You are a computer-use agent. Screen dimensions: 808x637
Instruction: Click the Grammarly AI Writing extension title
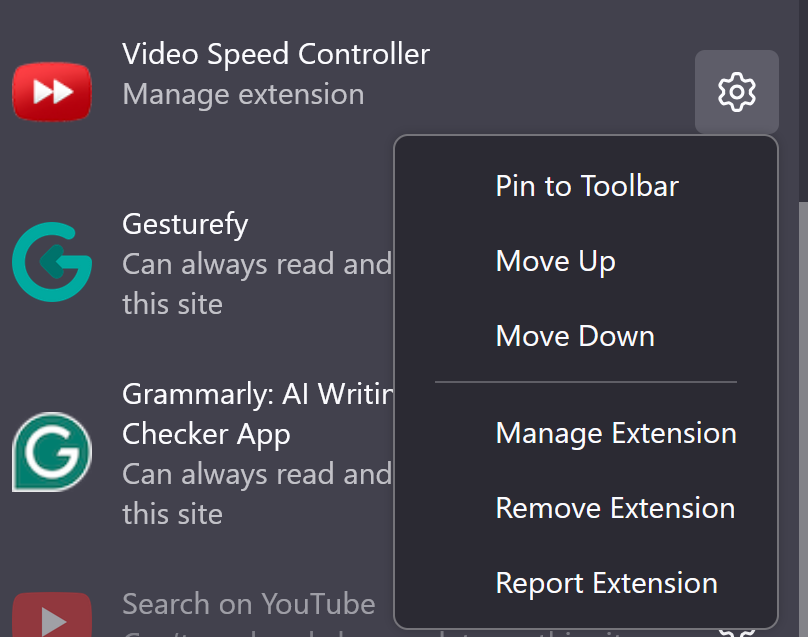pos(257,414)
